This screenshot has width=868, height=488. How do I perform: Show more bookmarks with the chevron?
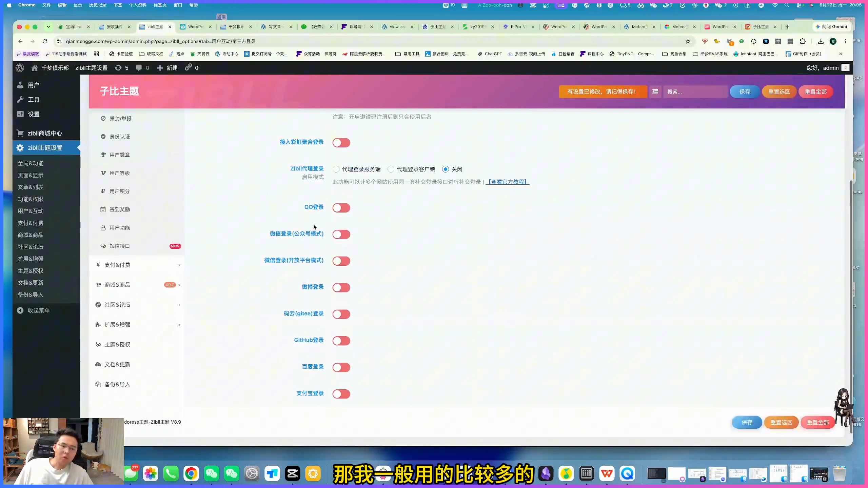(x=841, y=54)
